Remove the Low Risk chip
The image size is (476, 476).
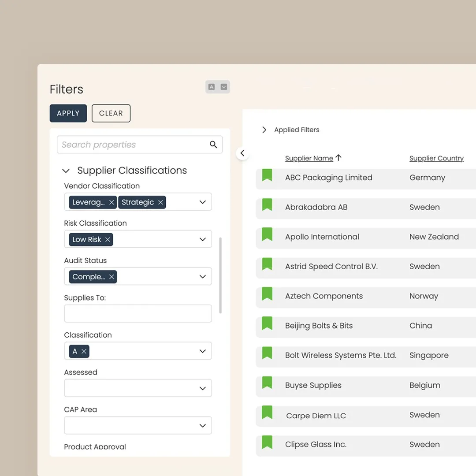tap(108, 239)
